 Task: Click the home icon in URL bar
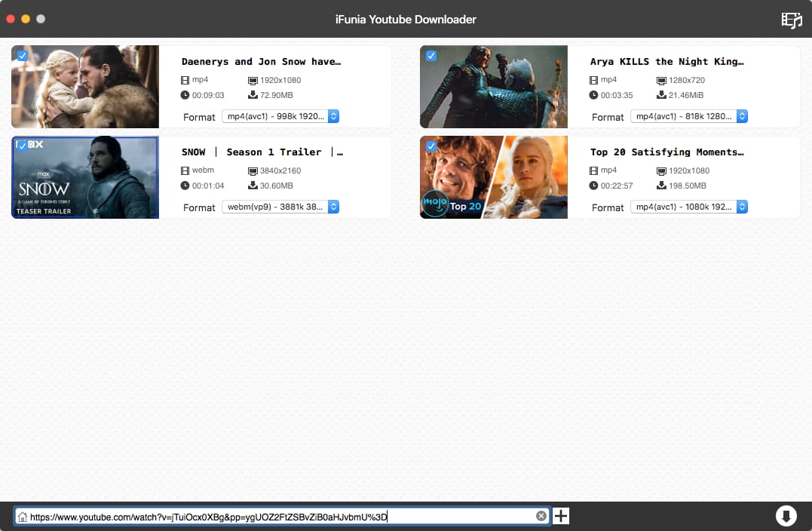(23, 517)
